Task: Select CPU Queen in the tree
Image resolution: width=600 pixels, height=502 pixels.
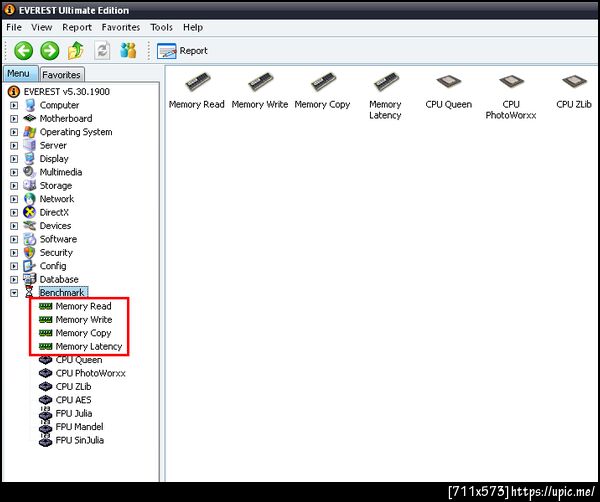Action: pos(79,360)
